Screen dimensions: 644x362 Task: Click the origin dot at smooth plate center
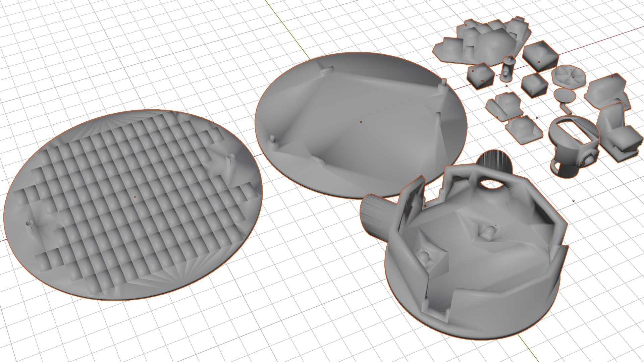click(361, 122)
